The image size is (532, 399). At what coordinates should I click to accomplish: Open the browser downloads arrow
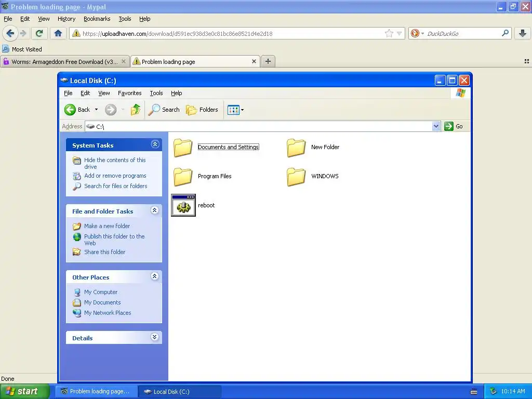coord(523,33)
